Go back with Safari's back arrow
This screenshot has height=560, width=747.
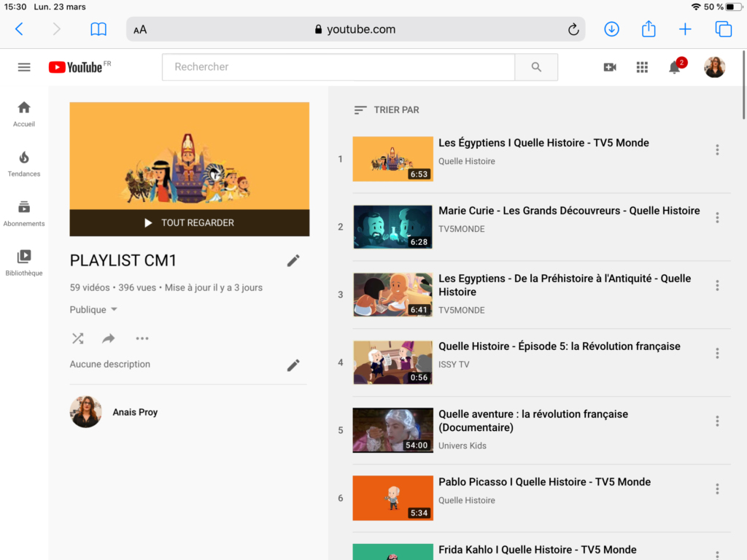(x=19, y=29)
